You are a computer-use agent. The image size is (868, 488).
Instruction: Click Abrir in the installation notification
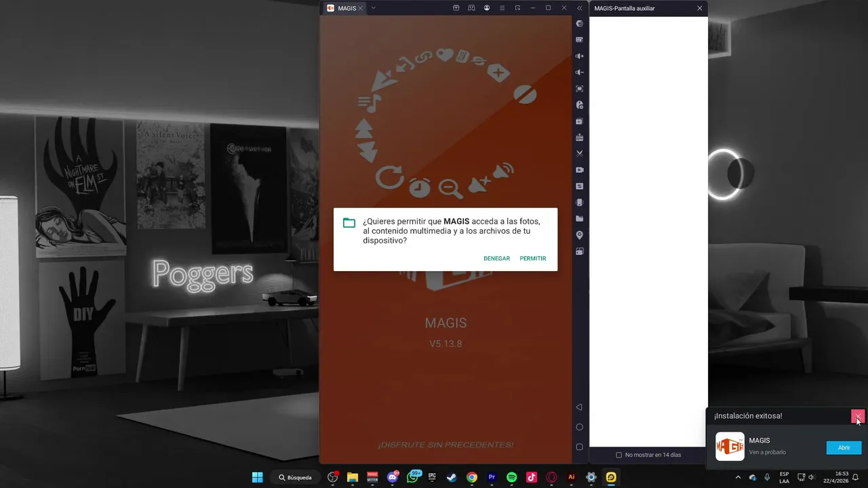(x=844, y=447)
